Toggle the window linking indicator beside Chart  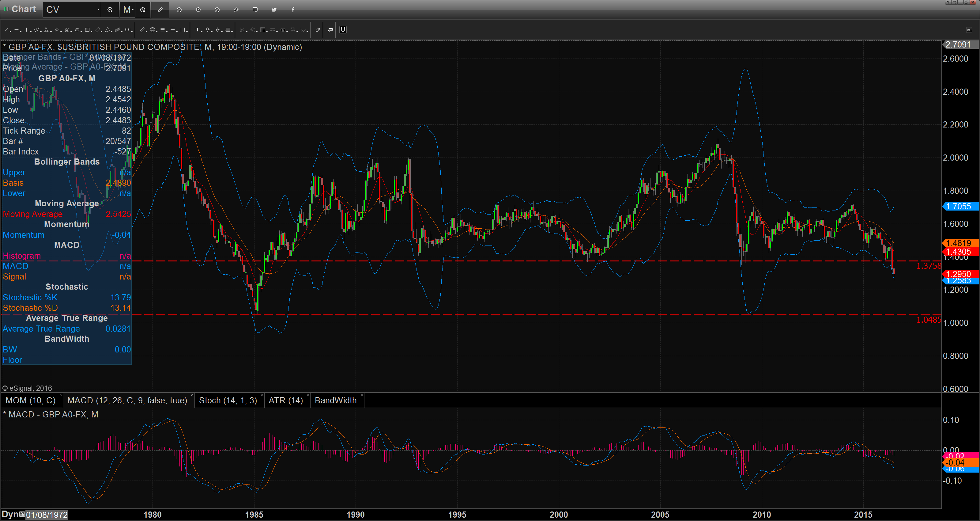click(x=6, y=9)
